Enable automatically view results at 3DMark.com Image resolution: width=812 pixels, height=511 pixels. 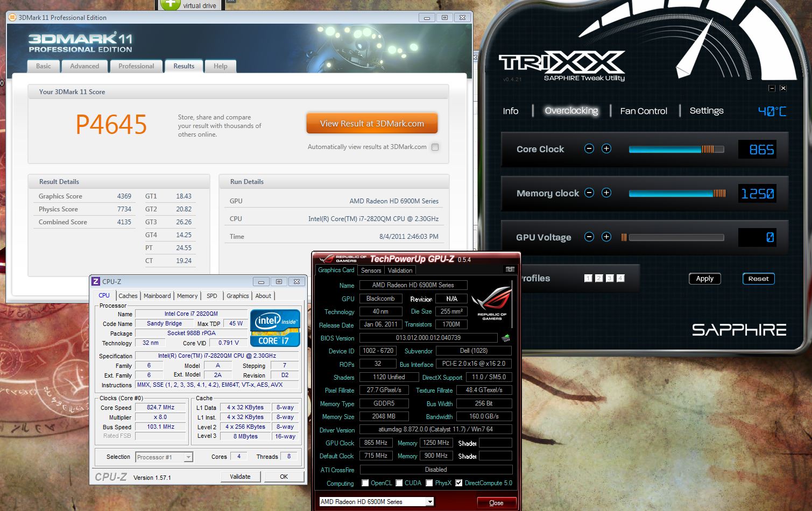click(435, 147)
